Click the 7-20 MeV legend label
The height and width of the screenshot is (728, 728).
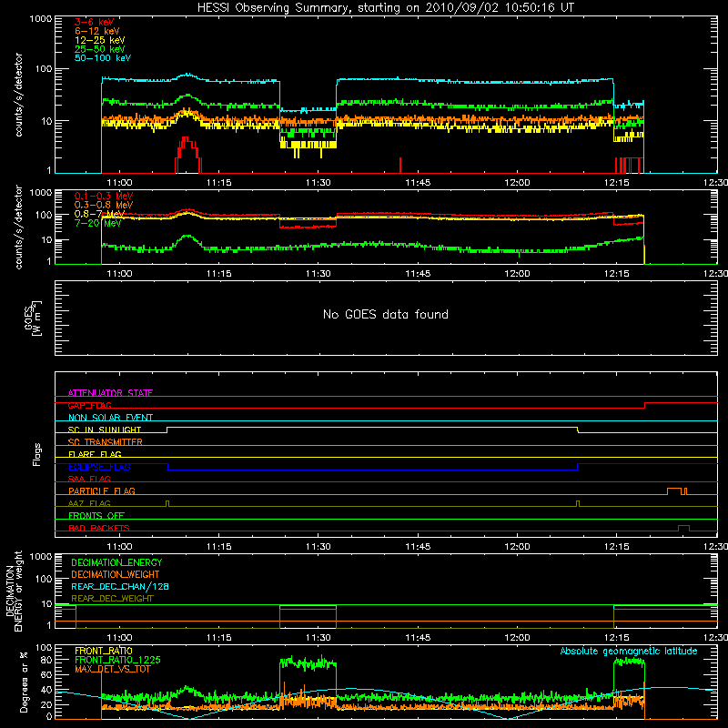[x=97, y=223]
